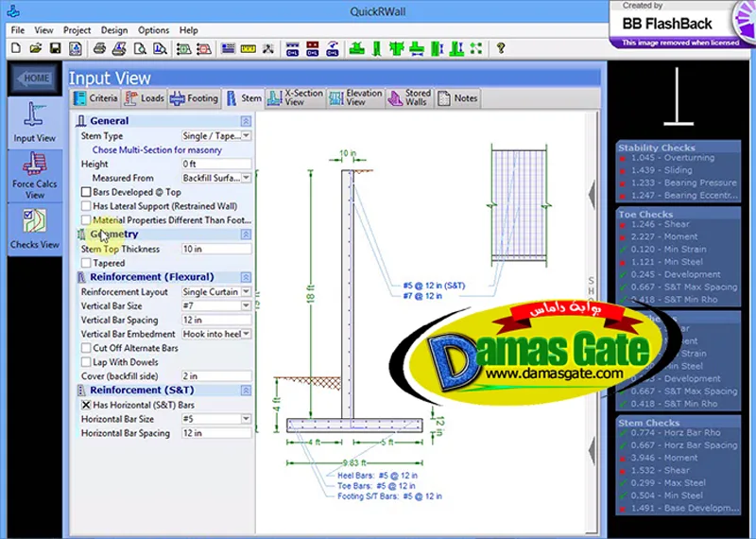Click the red framed zoom-out icon

click(204, 48)
